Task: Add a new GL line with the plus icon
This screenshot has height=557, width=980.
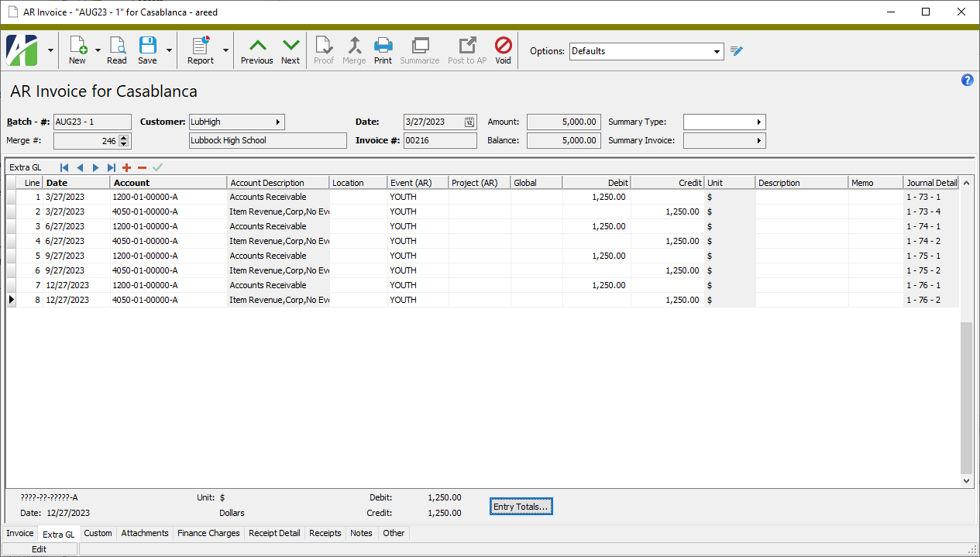Action: (x=126, y=167)
